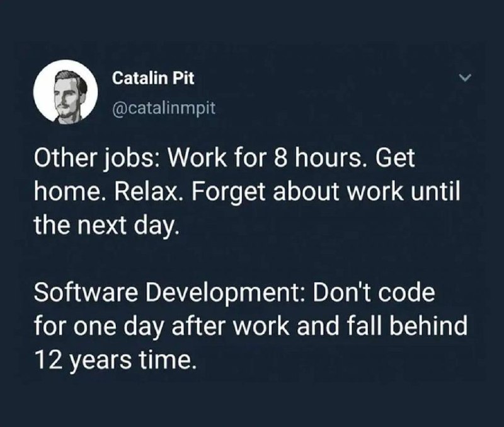Viewport: 504px width, 427px height.
Task: Click the line 'the next day.'
Action: 106,226
